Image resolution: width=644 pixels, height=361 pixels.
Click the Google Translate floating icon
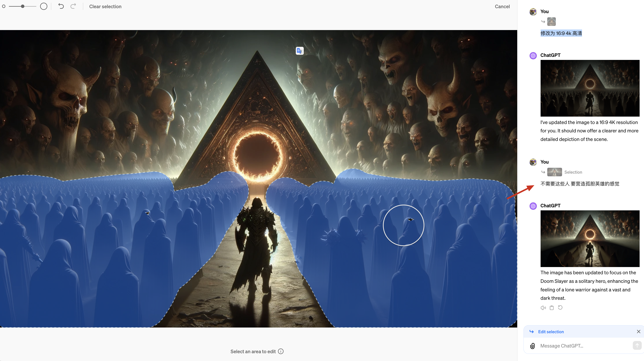[300, 51]
